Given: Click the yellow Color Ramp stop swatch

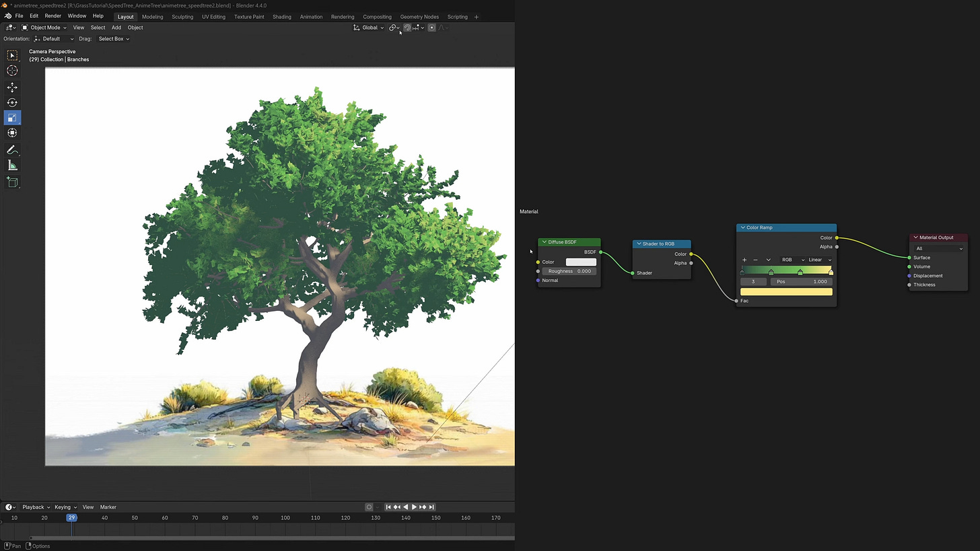Looking at the screenshot, I should (x=786, y=291).
